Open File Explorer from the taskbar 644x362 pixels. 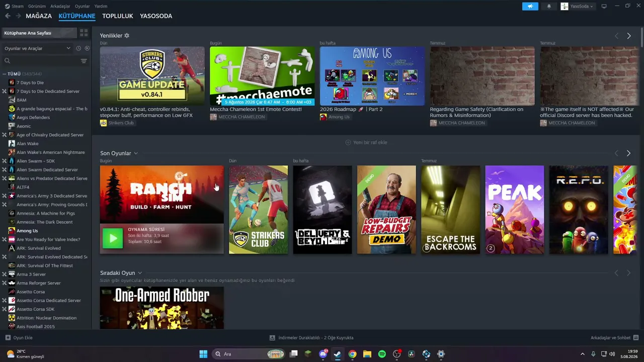tap(367, 354)
